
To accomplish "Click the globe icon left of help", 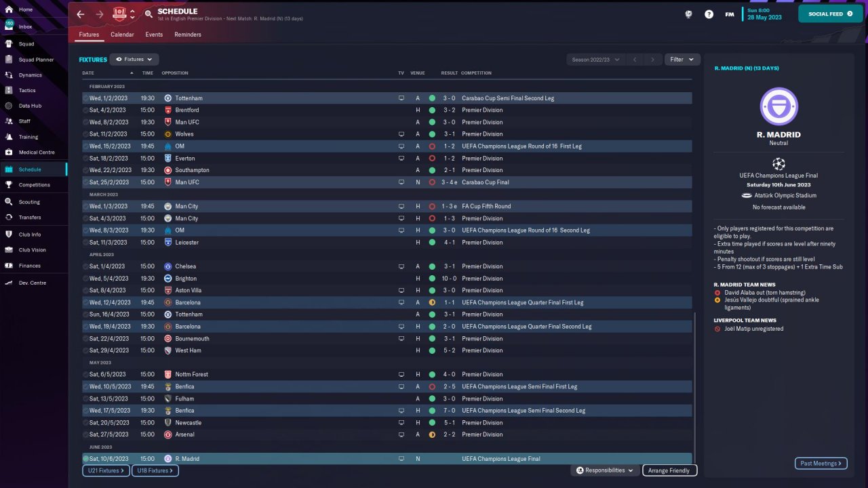I will 688,14.
